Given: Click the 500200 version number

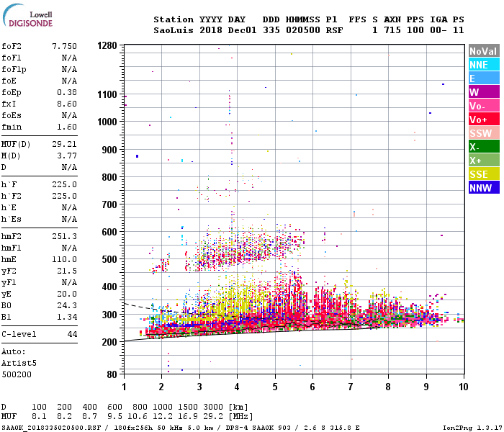Looking at the screenshot, I should [17, 374].
